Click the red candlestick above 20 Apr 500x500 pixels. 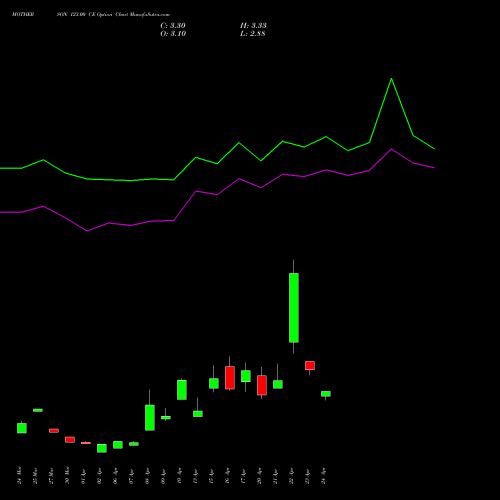pyautogui.click(x=262, y=385)
